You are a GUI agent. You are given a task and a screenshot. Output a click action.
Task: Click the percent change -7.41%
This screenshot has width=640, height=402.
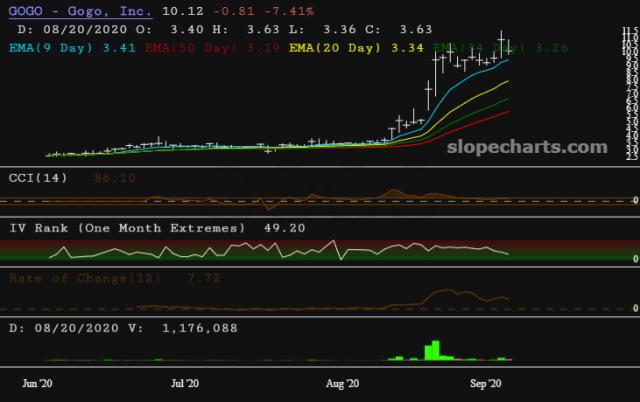(x=289, y=11)
